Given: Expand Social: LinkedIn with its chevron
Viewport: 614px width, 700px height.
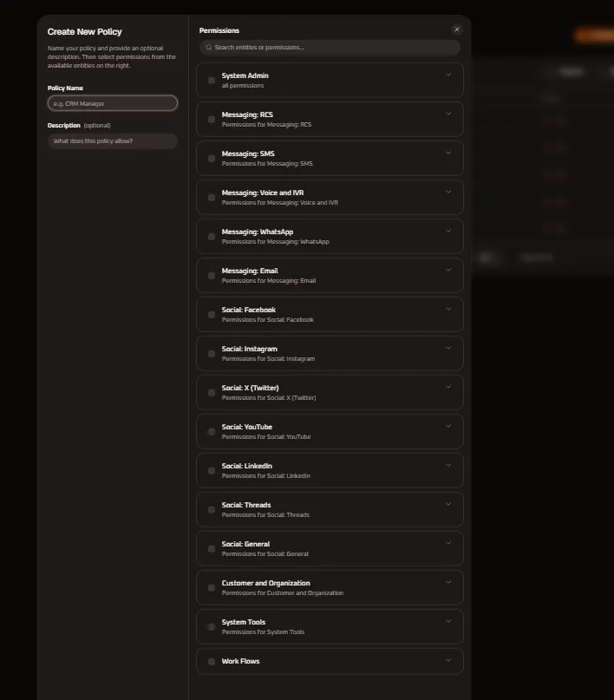Looking at the screenshot, I should click(448, 465).
